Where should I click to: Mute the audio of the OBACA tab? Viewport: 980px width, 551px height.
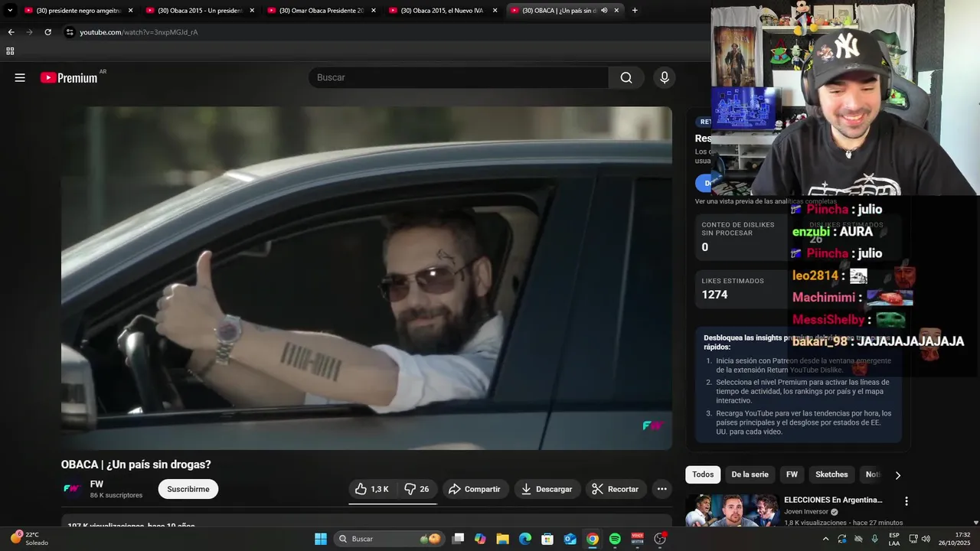[604, 11]
